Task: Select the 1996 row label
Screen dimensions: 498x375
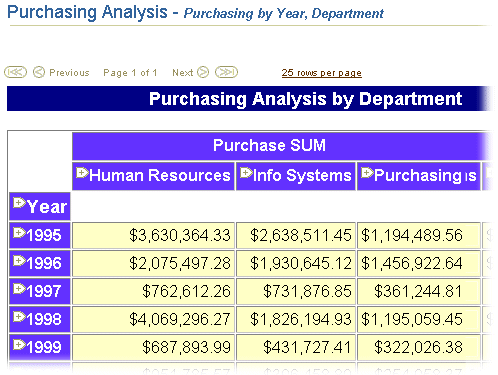Action: click(x=44, y=263)
